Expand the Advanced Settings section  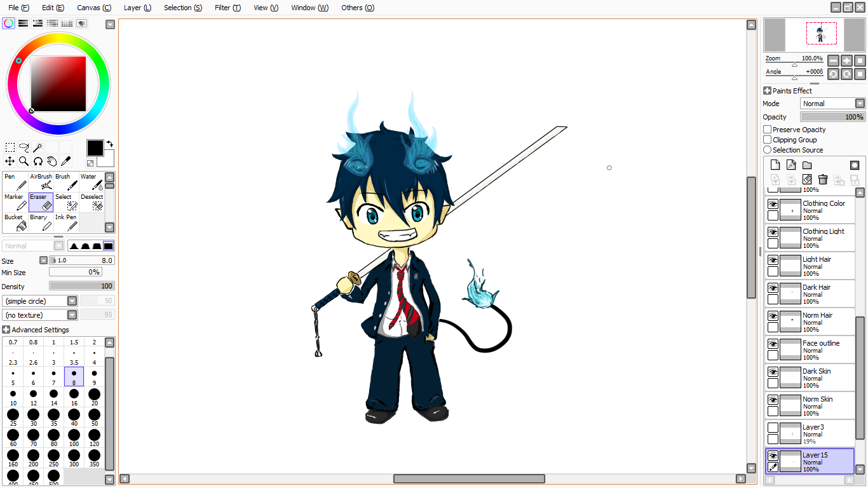click(6, 330)
